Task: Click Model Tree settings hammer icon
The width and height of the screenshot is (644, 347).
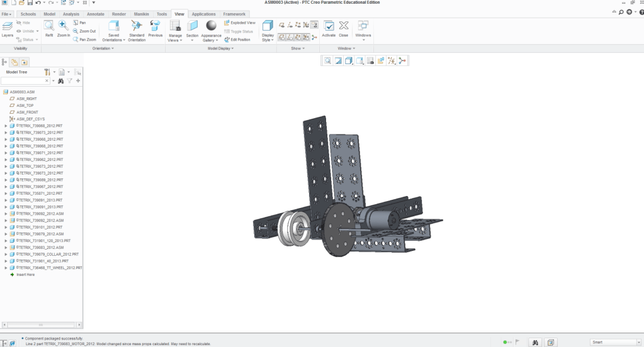Action: [x=47, y=72]
